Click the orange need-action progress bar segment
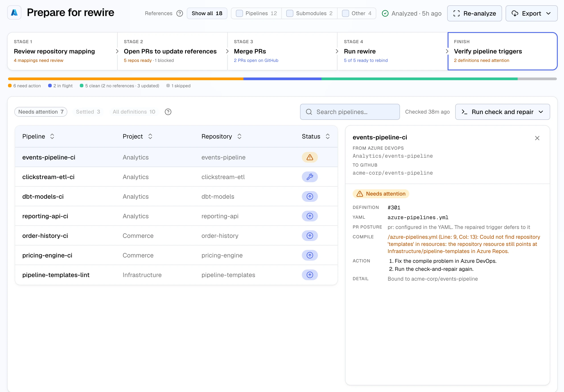The width and height of the screenshot is (564, 392). coord(126,79)
